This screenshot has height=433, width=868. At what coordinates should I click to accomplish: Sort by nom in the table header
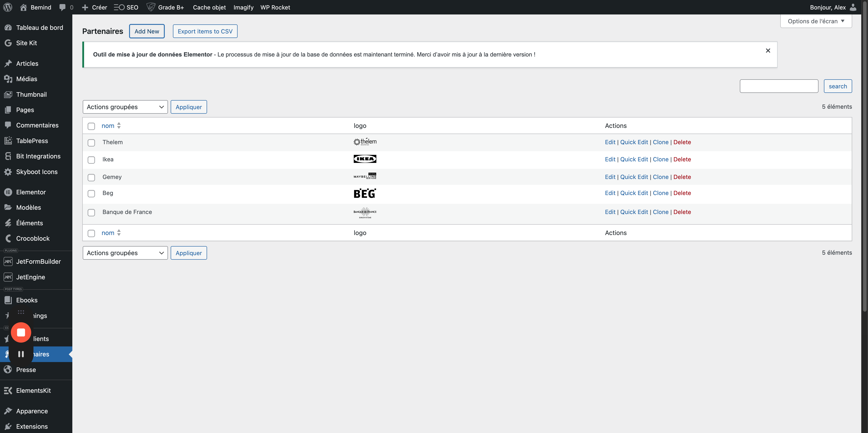(111, 126)
